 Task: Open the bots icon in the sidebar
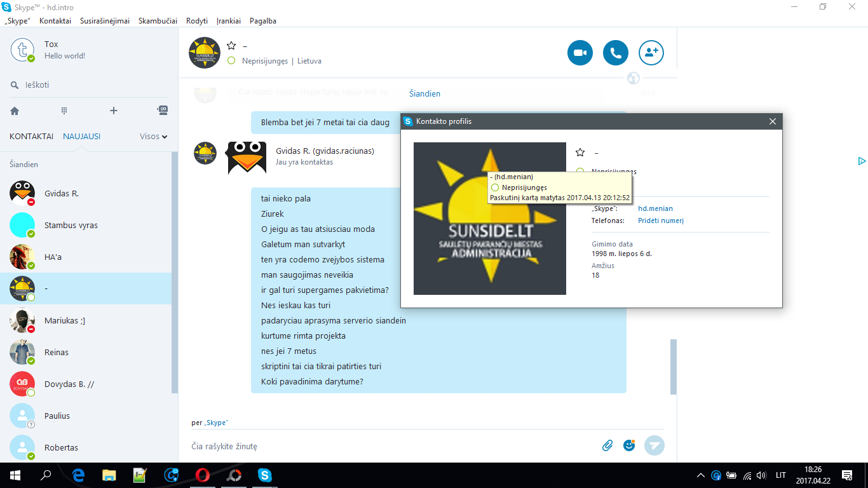[x=163, y=110]
